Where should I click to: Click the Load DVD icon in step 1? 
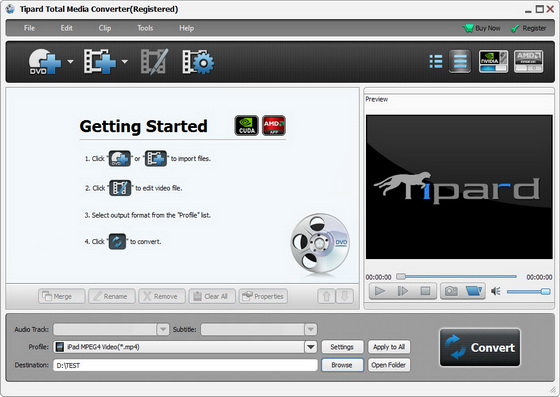pos(120,159)
